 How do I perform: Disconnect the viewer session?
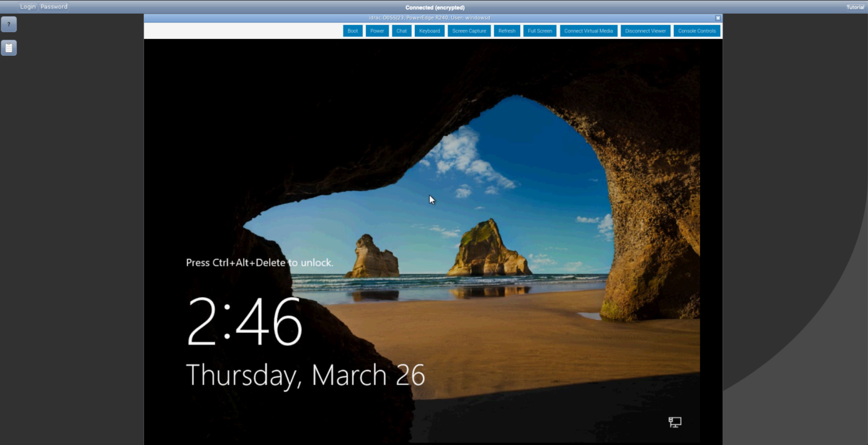tap(645, 30)
